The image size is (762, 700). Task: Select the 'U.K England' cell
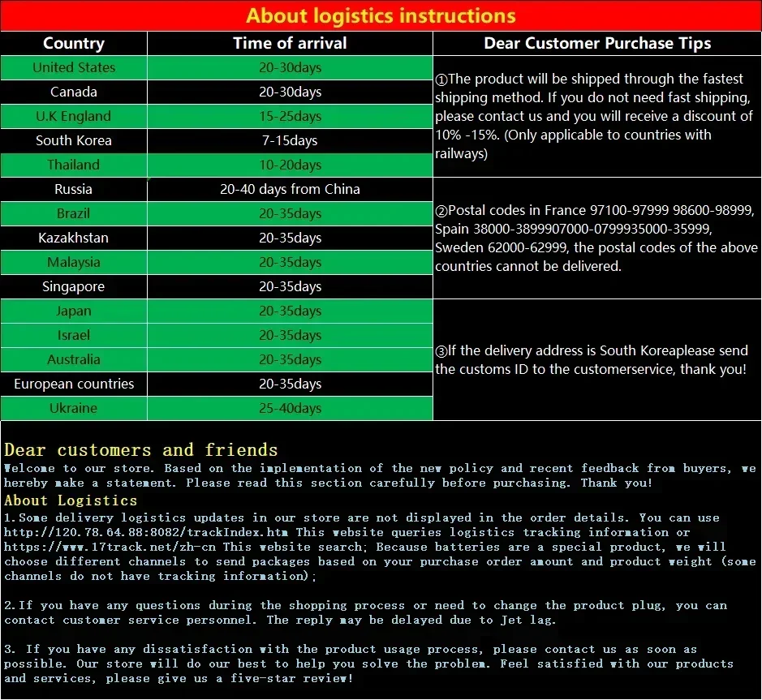tap(74, 116)
